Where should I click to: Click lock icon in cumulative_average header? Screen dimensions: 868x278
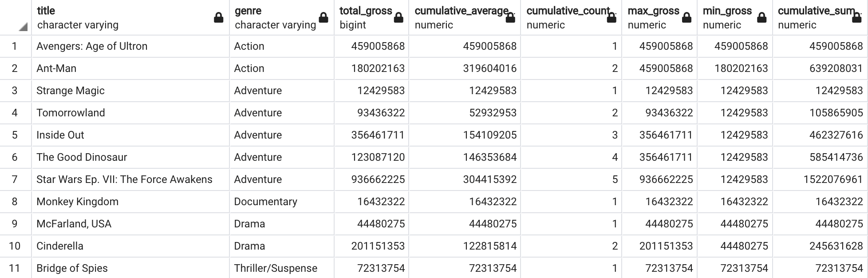[510, 18]
